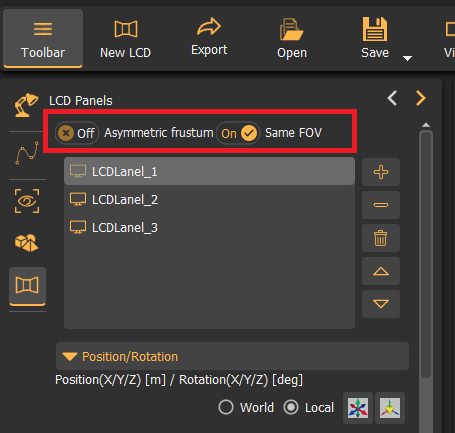The image size is (455, 433).
Task: Go to next panel with right chevron
Action: point(421,98)
